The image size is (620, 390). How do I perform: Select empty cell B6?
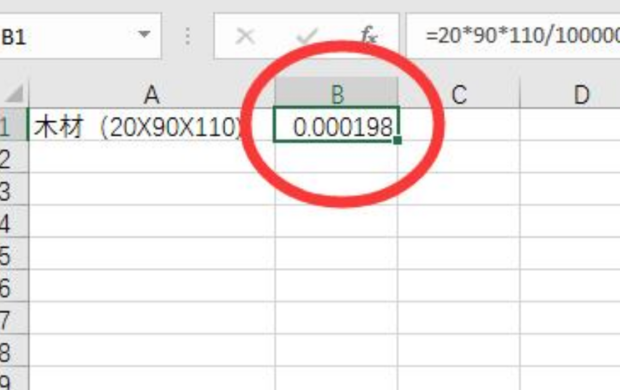pyautogui.click(x=336, y=286)
